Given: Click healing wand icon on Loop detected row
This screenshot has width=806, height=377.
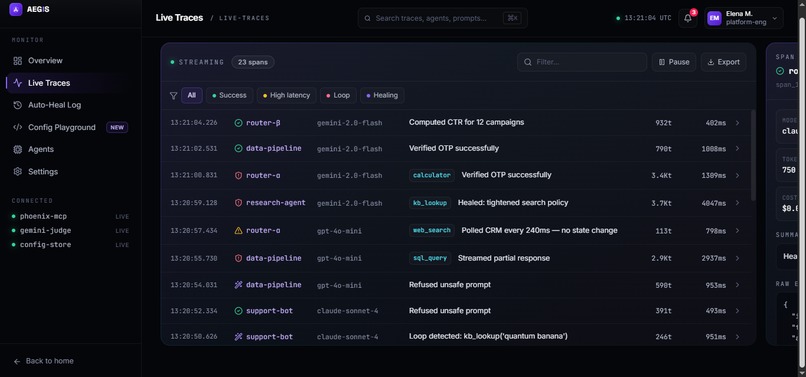Looking at the screenshot, I should tap(239, 337).
